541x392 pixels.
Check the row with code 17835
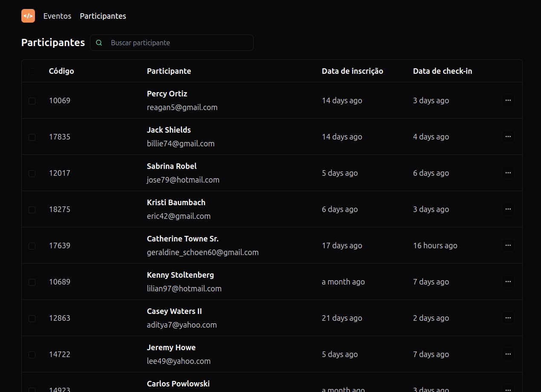(x=32, y=137)
